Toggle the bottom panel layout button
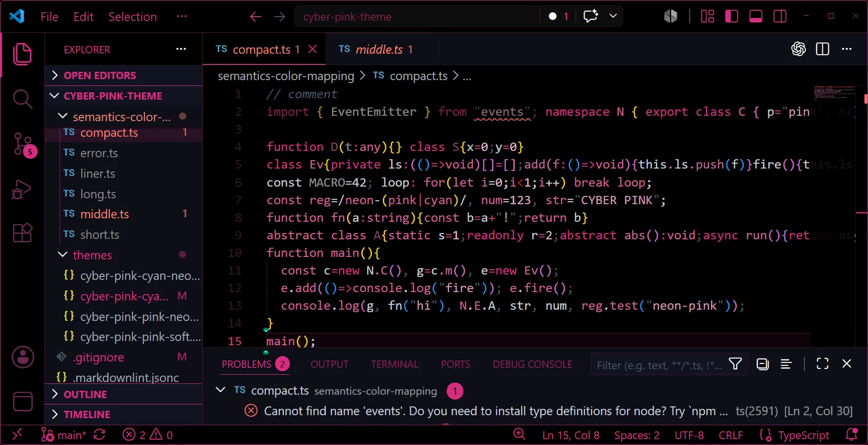Screen dimensions: 868x445 (756, 17)
